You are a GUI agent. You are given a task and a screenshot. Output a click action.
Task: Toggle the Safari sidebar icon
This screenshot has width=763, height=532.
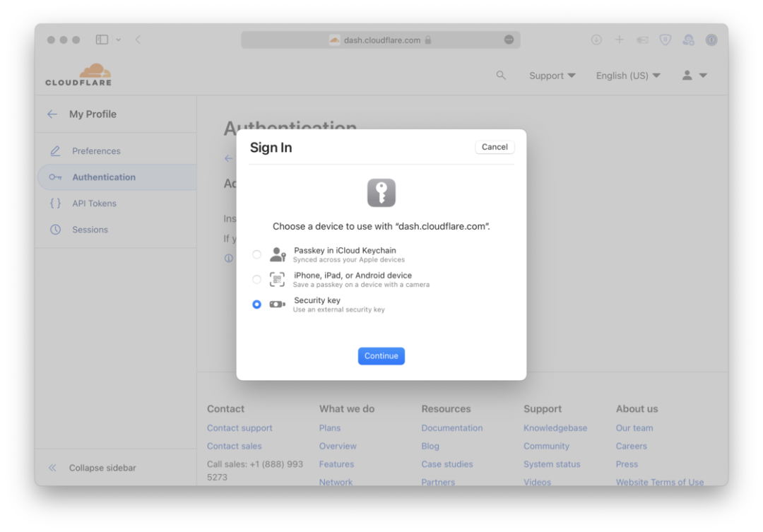102,40
